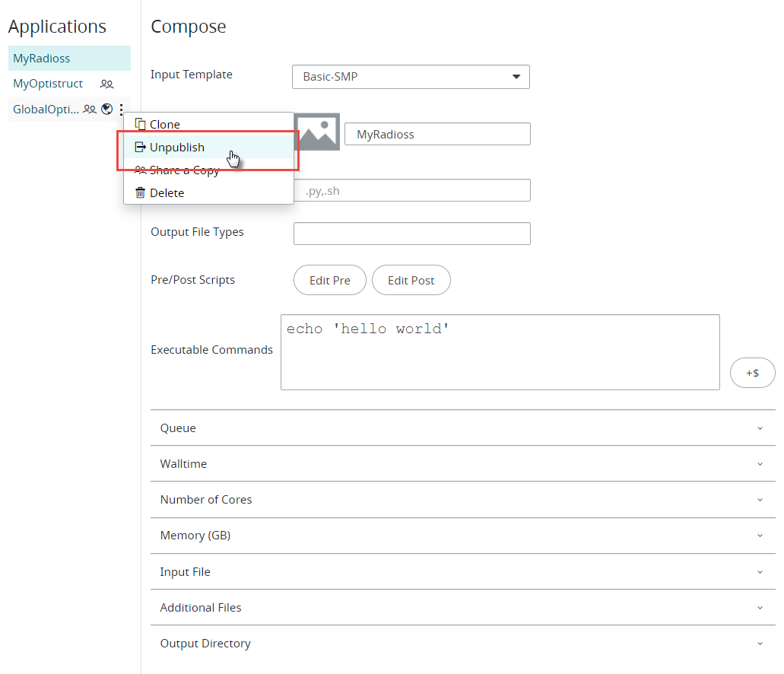Expand the Walltime section

pyautogui.click(x=463, y=464)
